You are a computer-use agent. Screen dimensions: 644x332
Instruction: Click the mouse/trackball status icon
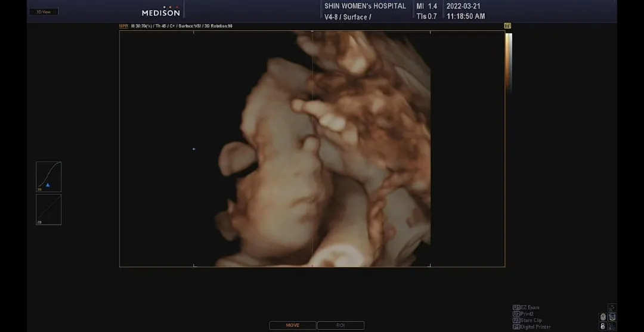click(x=603, y=317)
